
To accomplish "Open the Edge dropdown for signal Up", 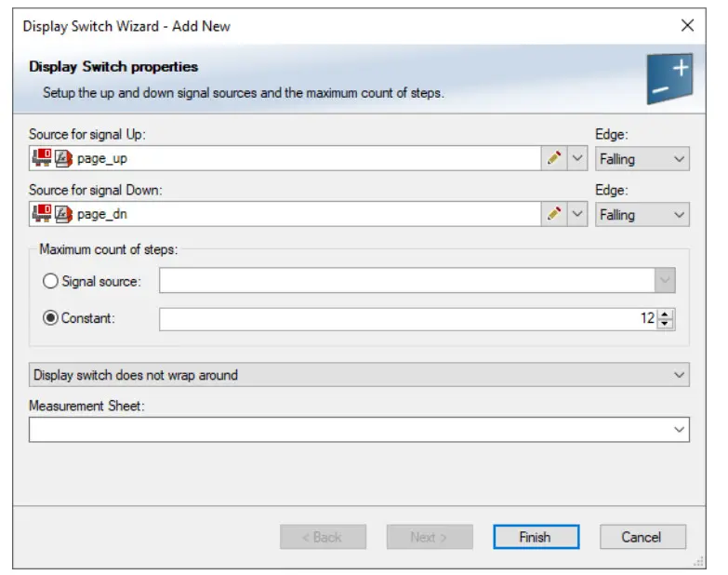I will click(642, 159).
